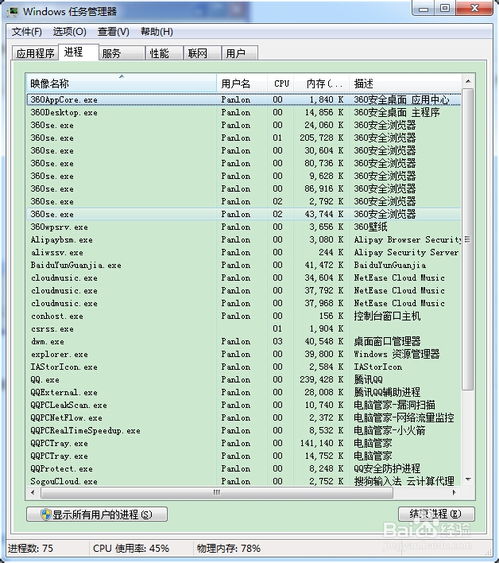This screenshot has height=563, width=499.
Task: Select the 360Desktop.exe process
Action: pyautogui.click(x=244, y=112)
